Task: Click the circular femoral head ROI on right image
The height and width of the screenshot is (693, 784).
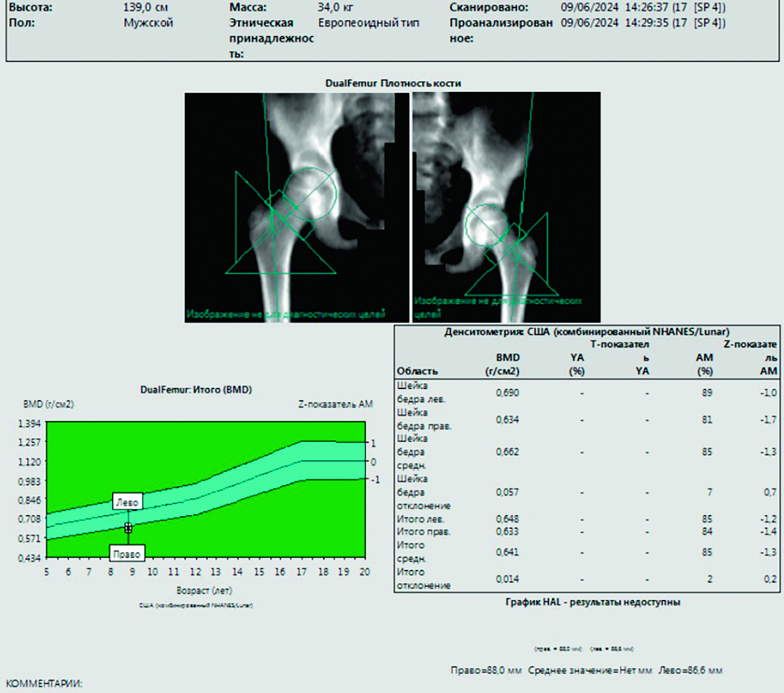Action: 486,225
